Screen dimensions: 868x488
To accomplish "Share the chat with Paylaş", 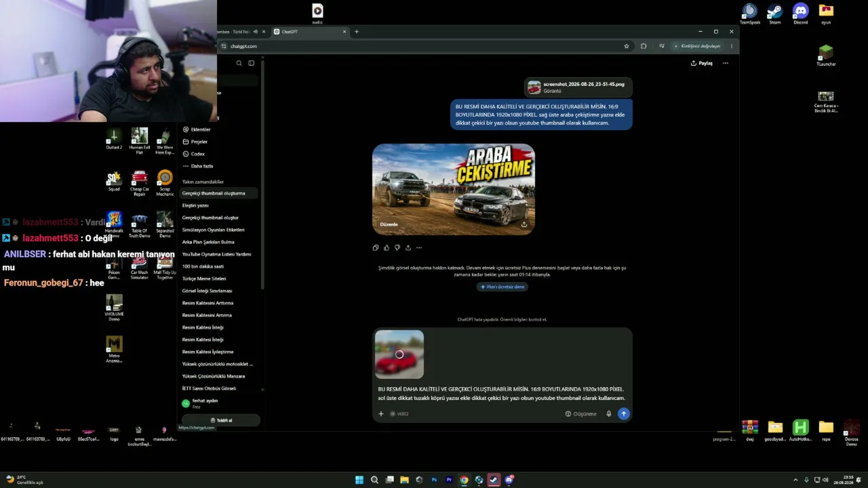I will [x=702, y=63].
